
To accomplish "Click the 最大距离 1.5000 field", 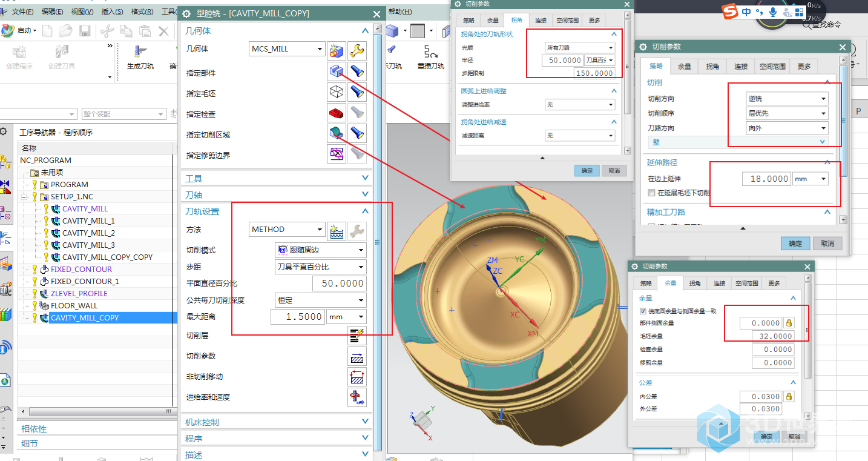I will point(298,316).
